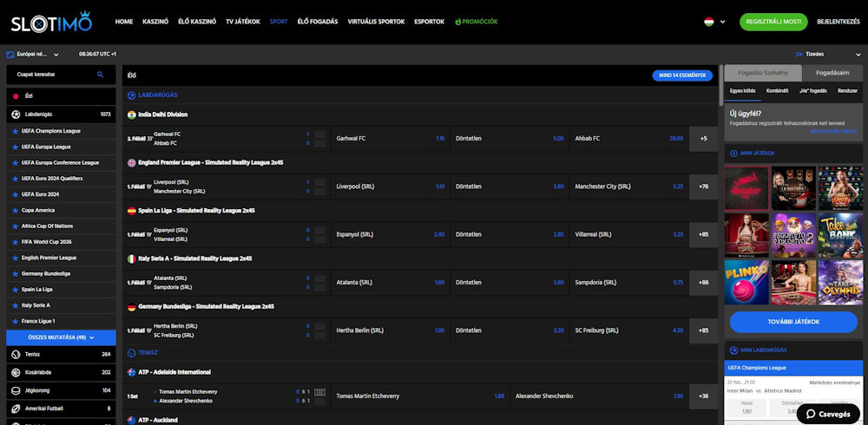Viewport: 868px width, 425px height.
Task: Open the Csevegés chat bubble
Action: coord(827,414)
